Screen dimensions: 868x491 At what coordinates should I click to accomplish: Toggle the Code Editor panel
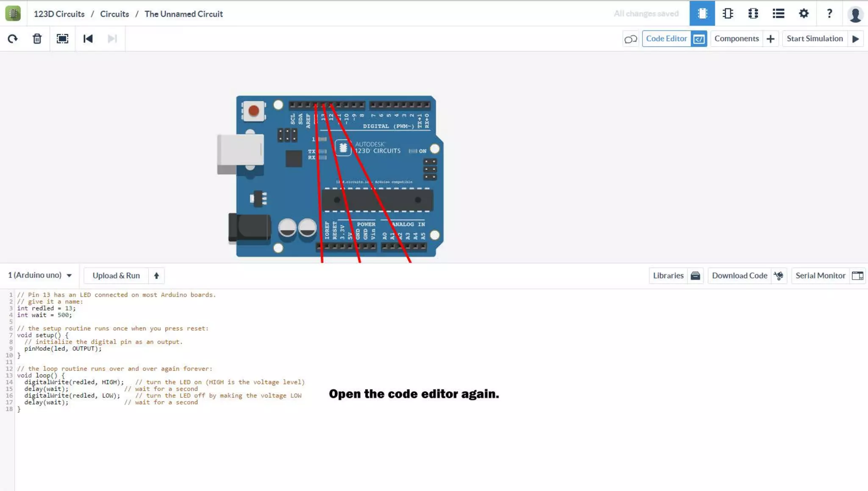[674, 39]
